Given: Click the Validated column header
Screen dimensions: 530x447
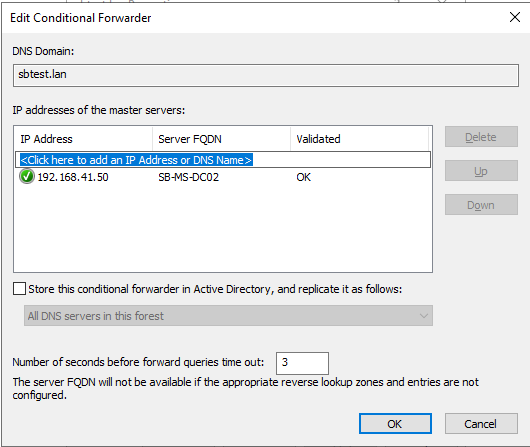Looking at the screenshot, I should [360, 139].
